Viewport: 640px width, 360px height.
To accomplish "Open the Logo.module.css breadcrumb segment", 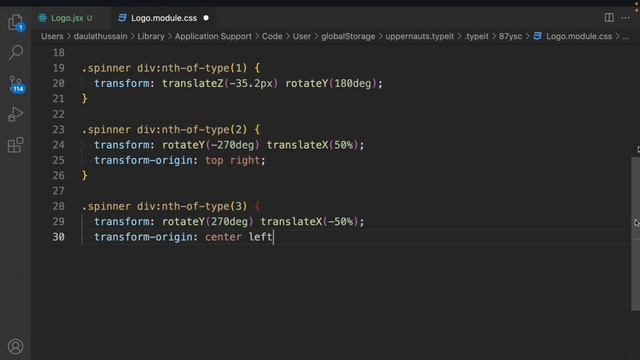I will [x=579, y=36].
